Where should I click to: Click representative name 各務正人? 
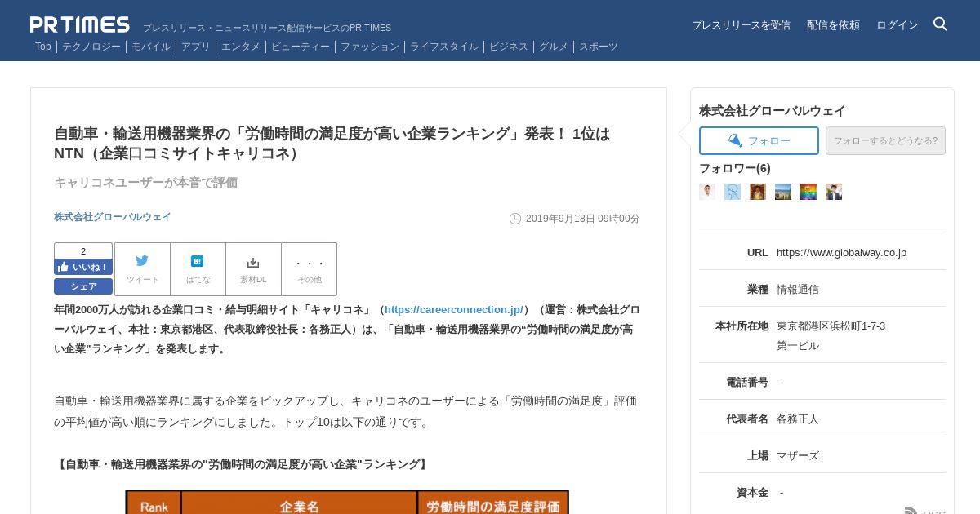798,419
